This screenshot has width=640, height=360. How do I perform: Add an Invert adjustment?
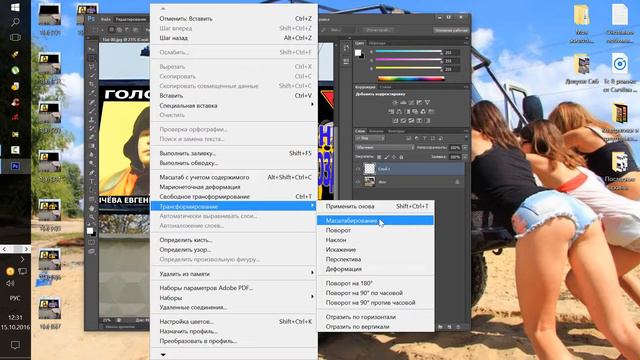click(396, 121)
